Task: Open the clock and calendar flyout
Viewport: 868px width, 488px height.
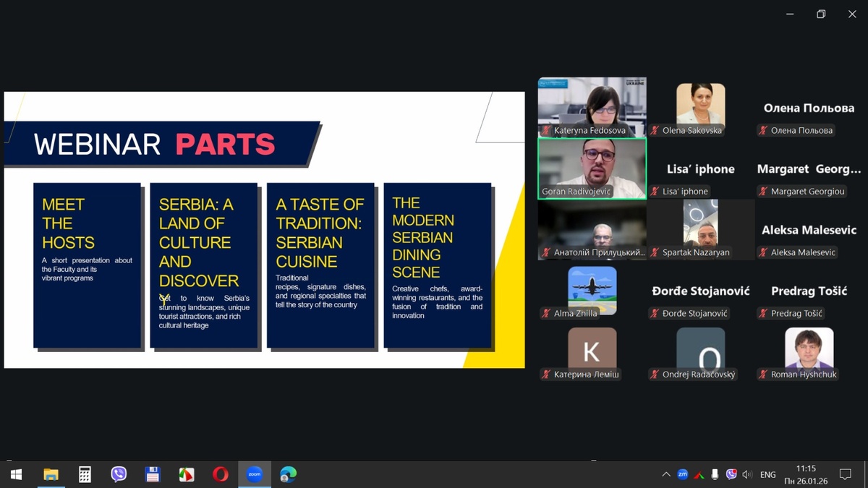Action: pyautogui.click(x=805, y=474)
